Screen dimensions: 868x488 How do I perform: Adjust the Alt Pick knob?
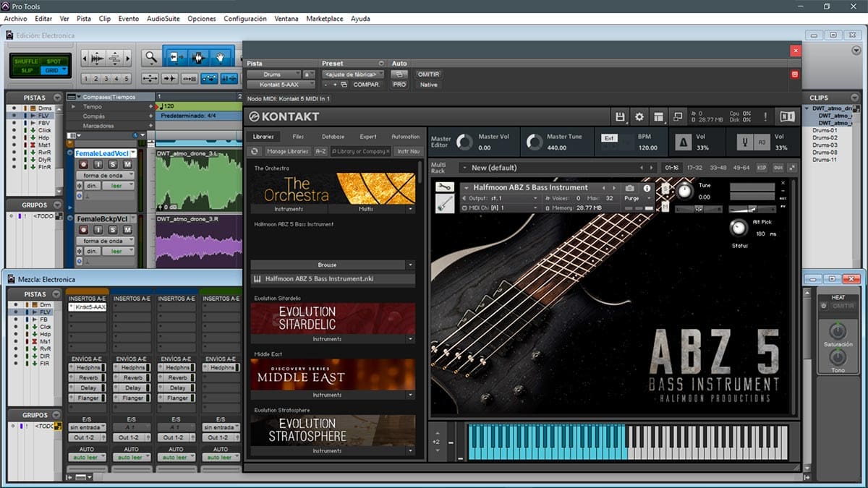[738, 229]
